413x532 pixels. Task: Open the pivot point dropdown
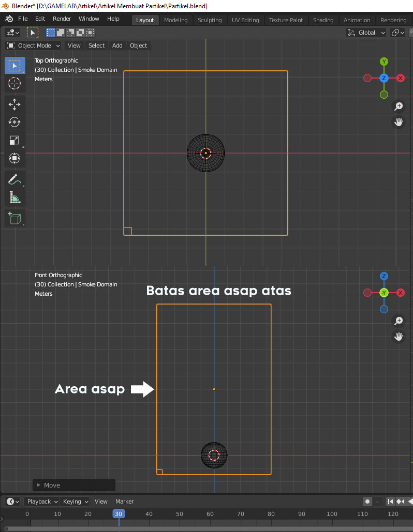[397, 33]
